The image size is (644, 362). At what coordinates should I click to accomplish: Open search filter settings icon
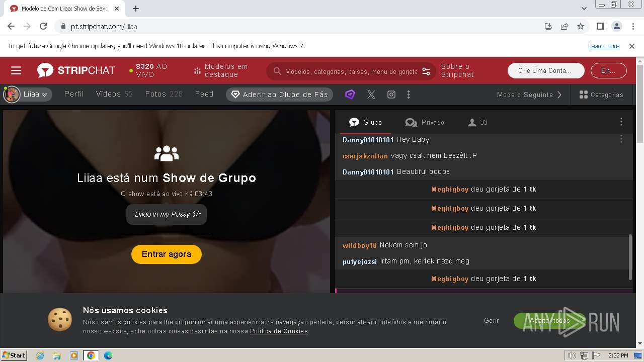pyautogui.click(x=426, y=71)
